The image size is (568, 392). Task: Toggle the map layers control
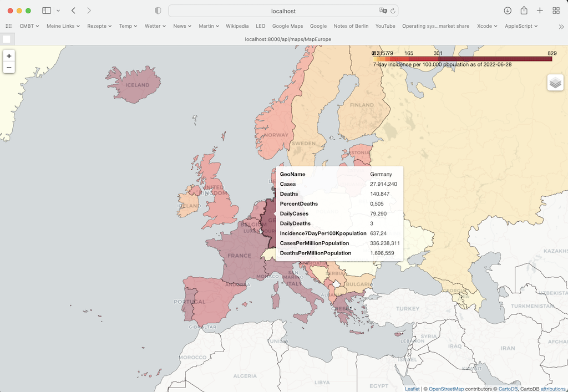coord(555,82)
